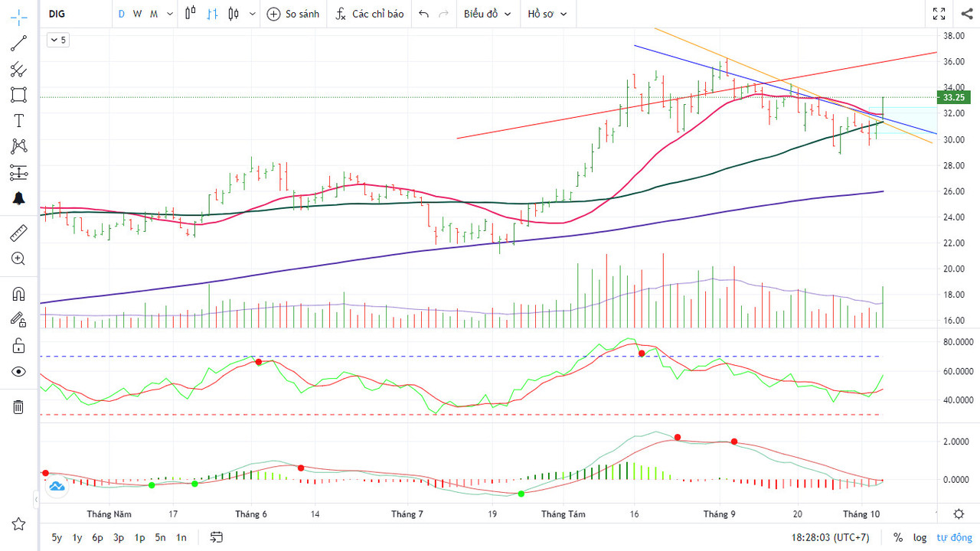The width and height of the screenshot is (980, 551).
Task: Toggle percent scale mode
Action: coord(897,537)
